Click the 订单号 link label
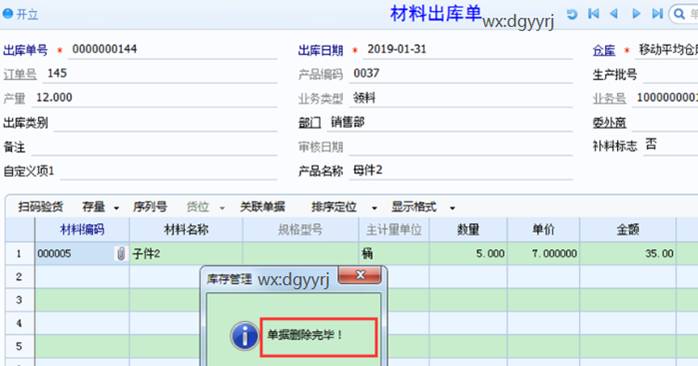Image resolution: width=698 pixels, height=366 pixels. click(x=20, y=74)
